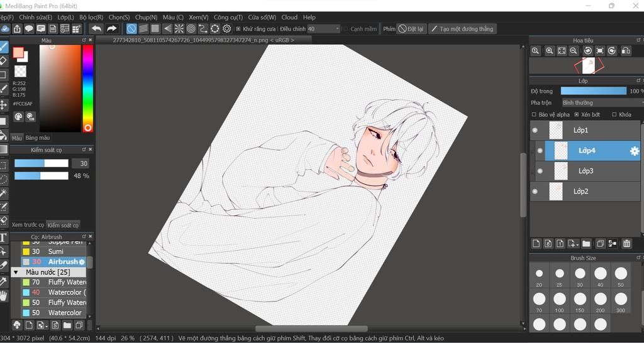Click the Độ trong opacity slider
The image size is (644, 343).
tap(594, 91)
